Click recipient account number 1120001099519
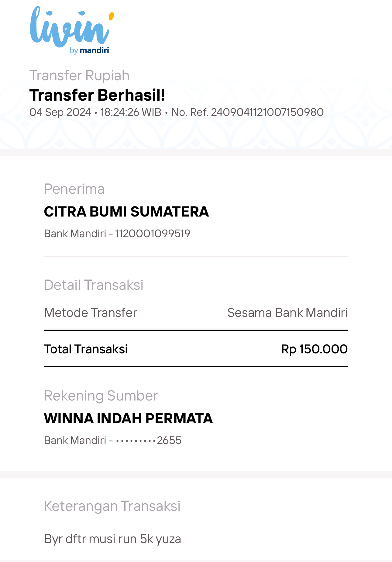The width and height of the screenshot is (392, 562). (153, 234)
